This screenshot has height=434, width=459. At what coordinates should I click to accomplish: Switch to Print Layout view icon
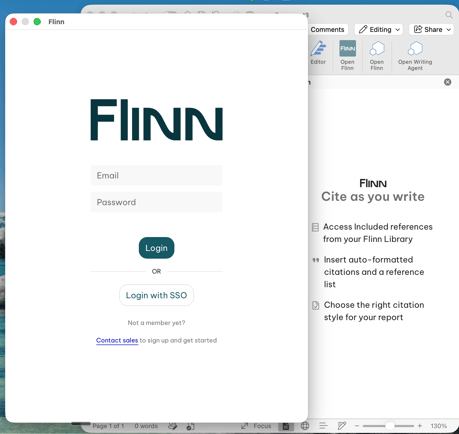pyautogui.click(x=286, y=426)
